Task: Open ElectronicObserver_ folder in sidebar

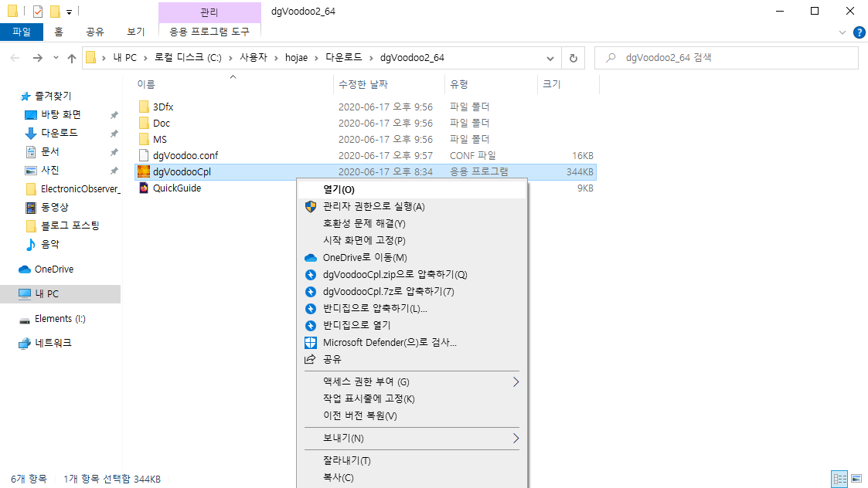Action: click(80, 188)
